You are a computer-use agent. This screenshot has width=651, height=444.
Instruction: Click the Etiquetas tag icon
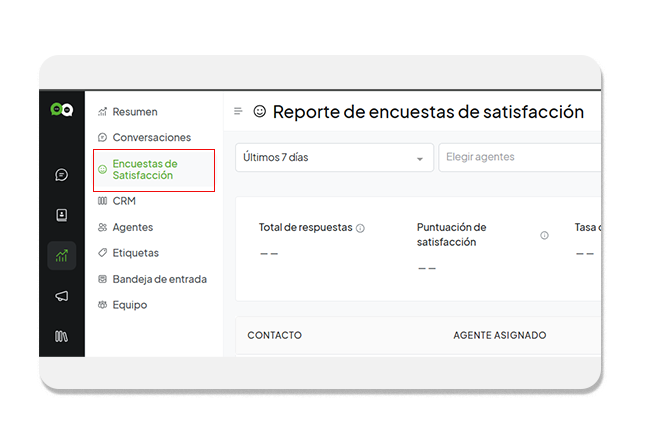point(102,253)
